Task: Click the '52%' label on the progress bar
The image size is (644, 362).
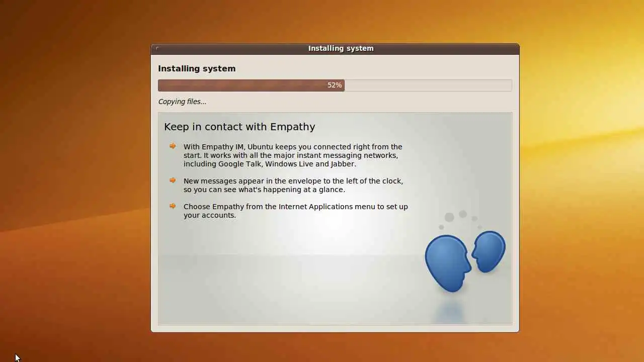Action: [335, 85]
